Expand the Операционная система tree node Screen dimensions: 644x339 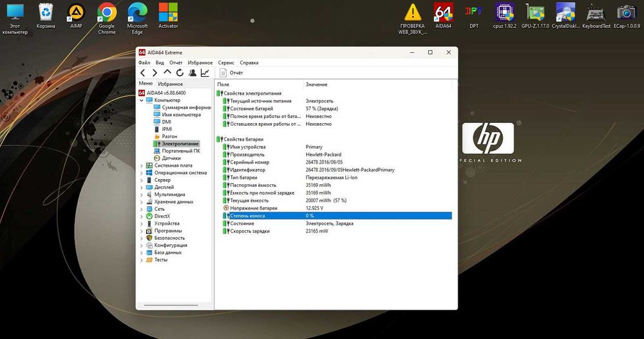tap(141, 173)
